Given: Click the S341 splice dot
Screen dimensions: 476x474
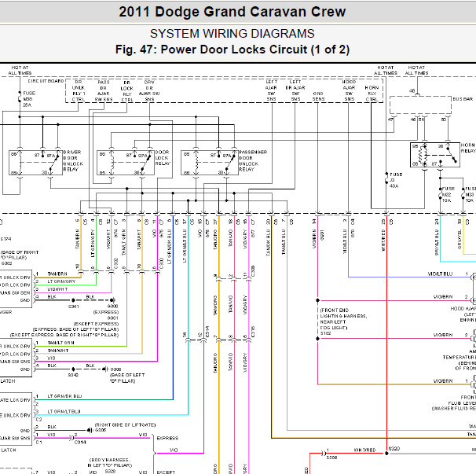Looking at the screenshot, I should click(x=73, y=300).
